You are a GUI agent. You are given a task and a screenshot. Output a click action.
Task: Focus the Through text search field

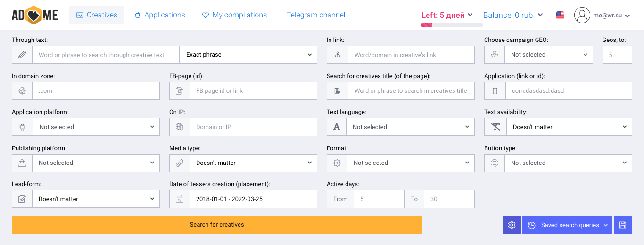(x=106, y=55)
